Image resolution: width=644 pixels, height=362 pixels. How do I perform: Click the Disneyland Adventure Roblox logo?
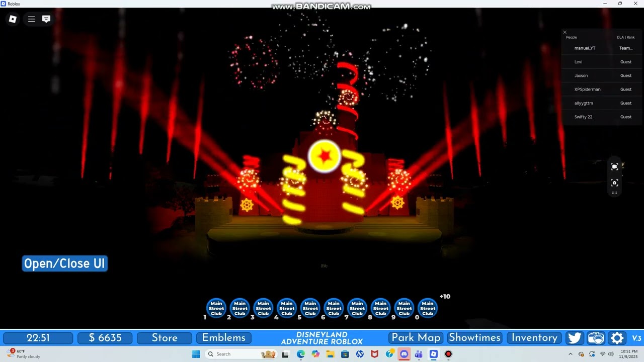[322, 338]
